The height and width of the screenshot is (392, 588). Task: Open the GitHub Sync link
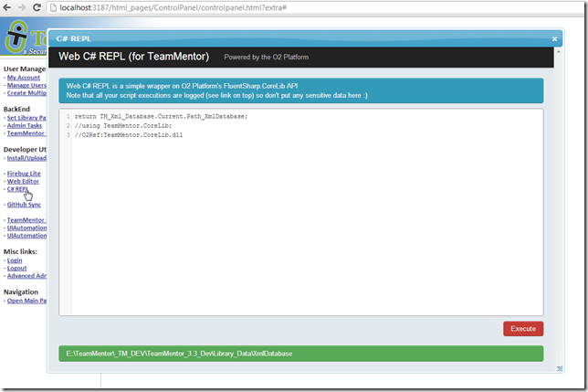(x=24, y=205)
